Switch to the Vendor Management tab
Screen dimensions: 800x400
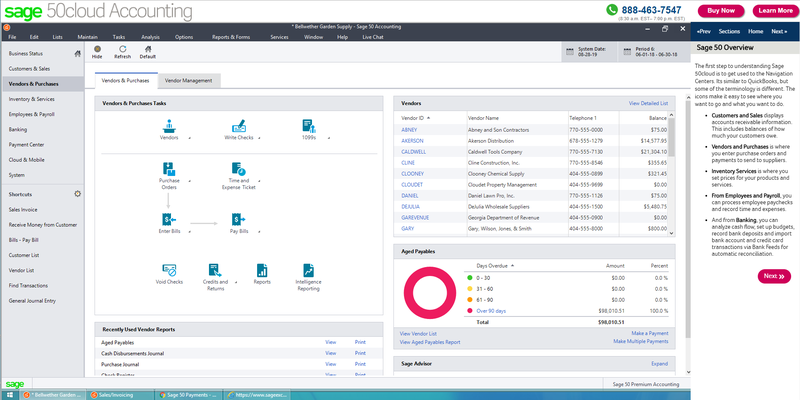pyautogui.click(x=190, y=80)
